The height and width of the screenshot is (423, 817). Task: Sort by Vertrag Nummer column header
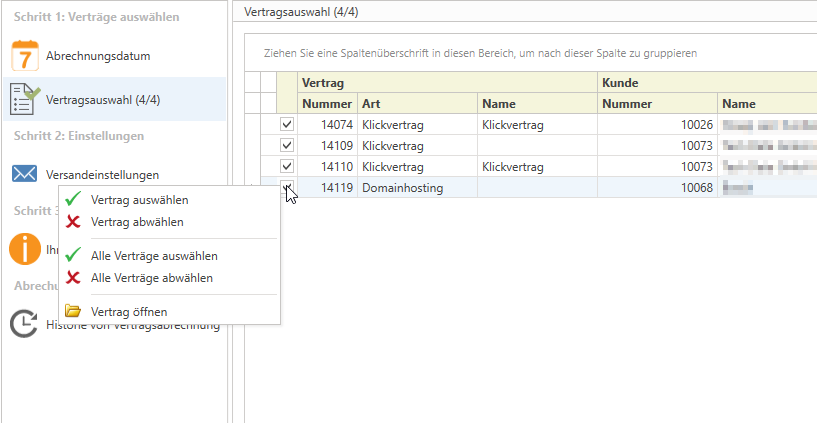coord(327,103)
